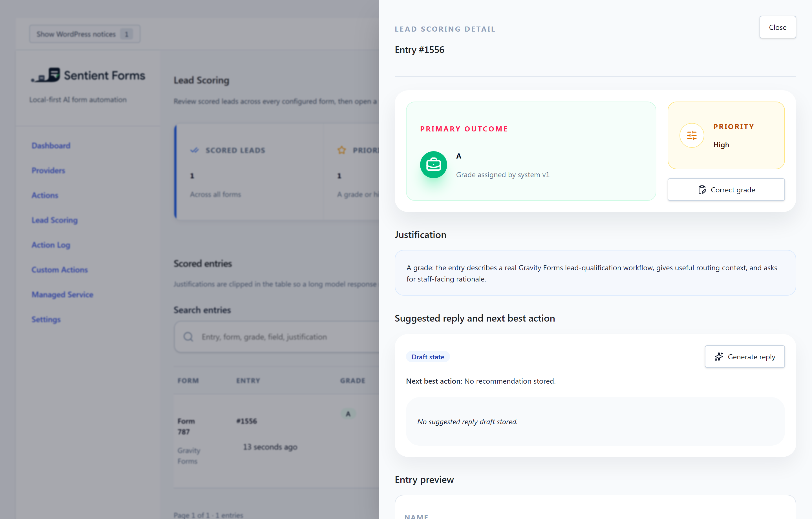Viewport: 812px width, 519px height.
Task: Click the search magnifier icon
Action: [188, 337]
